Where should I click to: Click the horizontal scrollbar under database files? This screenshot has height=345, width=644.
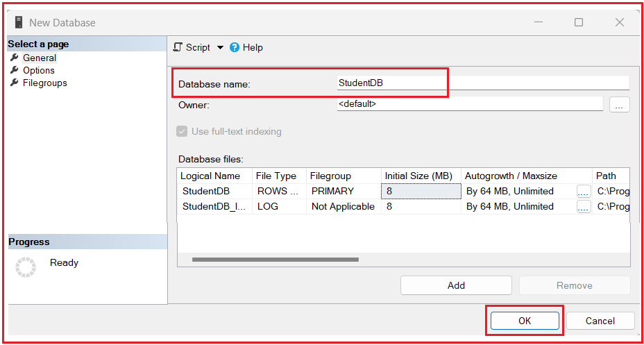pyautogui.click(x=276, y=260)
